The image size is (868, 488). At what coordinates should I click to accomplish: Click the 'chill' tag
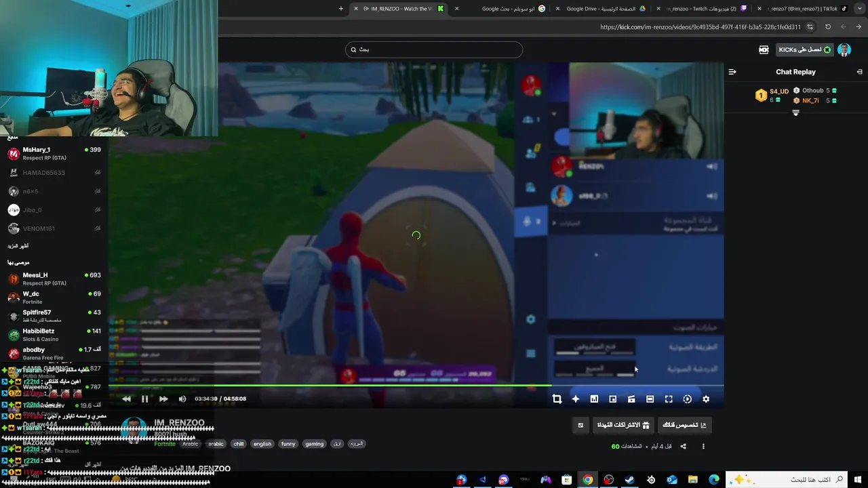click(x=238, y=444)
